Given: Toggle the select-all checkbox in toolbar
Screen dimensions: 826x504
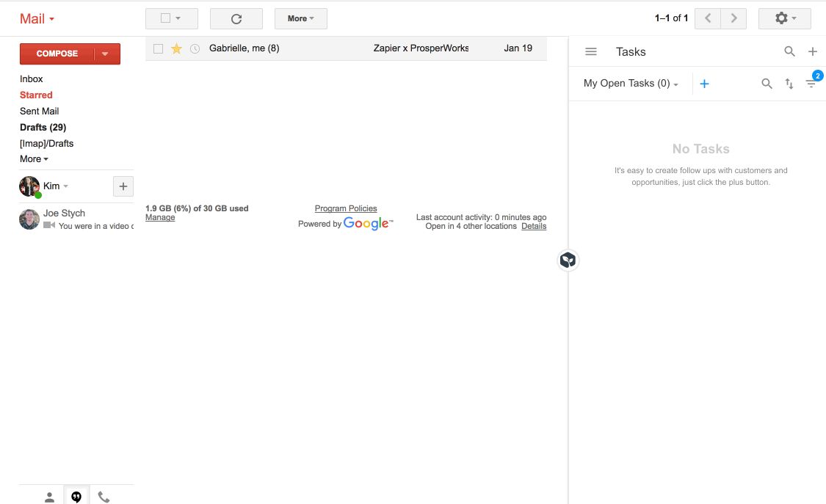Looking at the screenshot, I should (166, 19).
